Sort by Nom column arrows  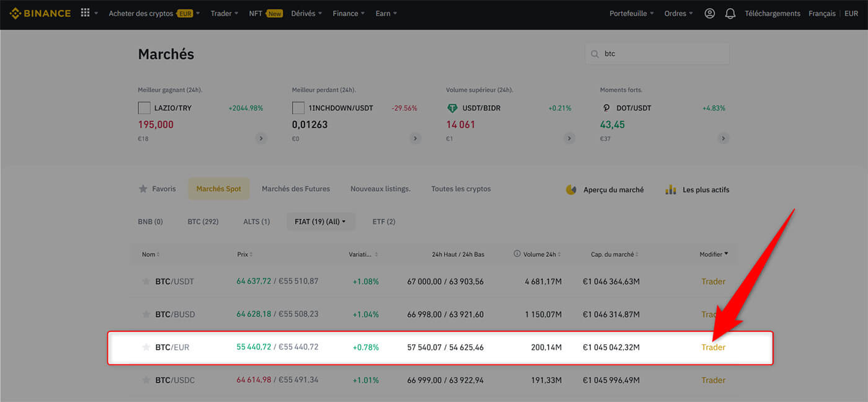point(158,254)
